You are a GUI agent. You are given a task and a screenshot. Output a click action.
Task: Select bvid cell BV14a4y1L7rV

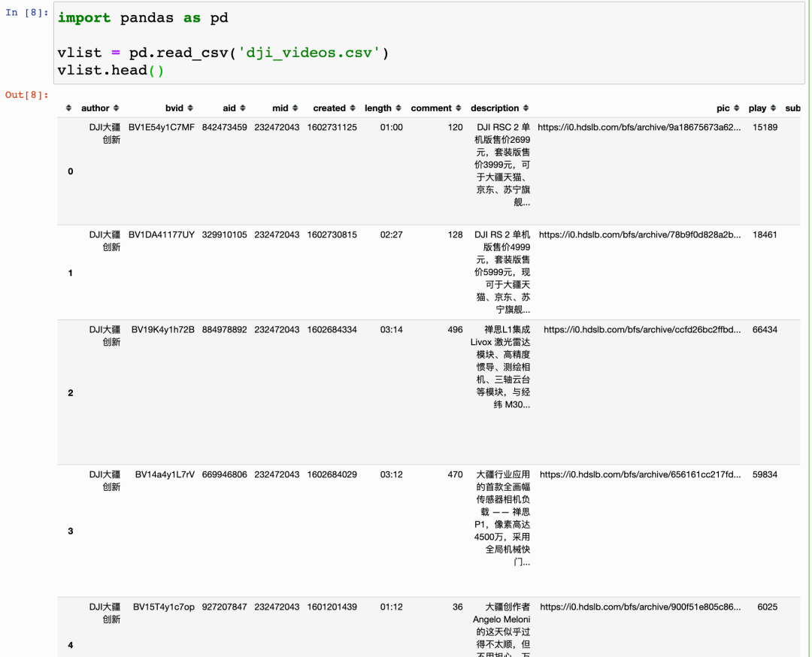pyautogui.click(x=165, y=475)
